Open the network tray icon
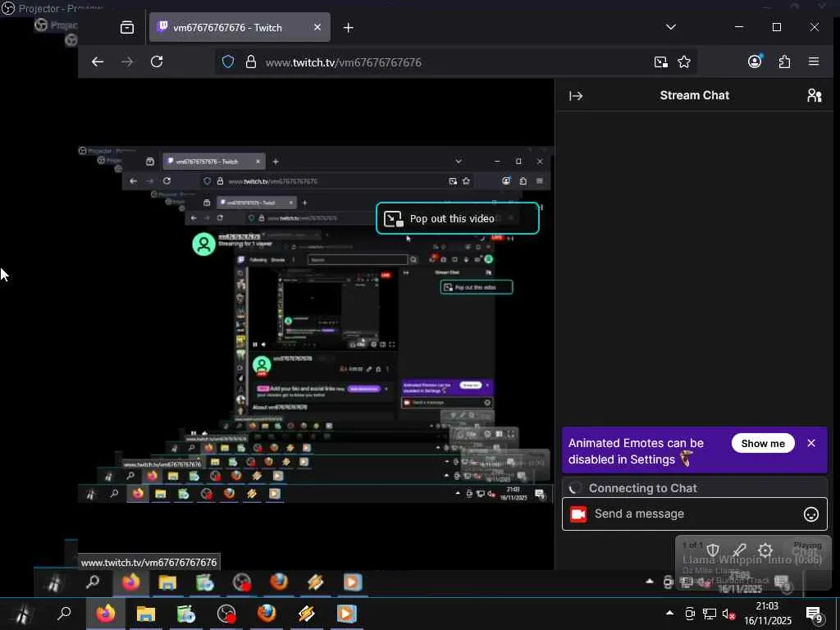Viewport: 840px width, 630px height. point(710,614)
